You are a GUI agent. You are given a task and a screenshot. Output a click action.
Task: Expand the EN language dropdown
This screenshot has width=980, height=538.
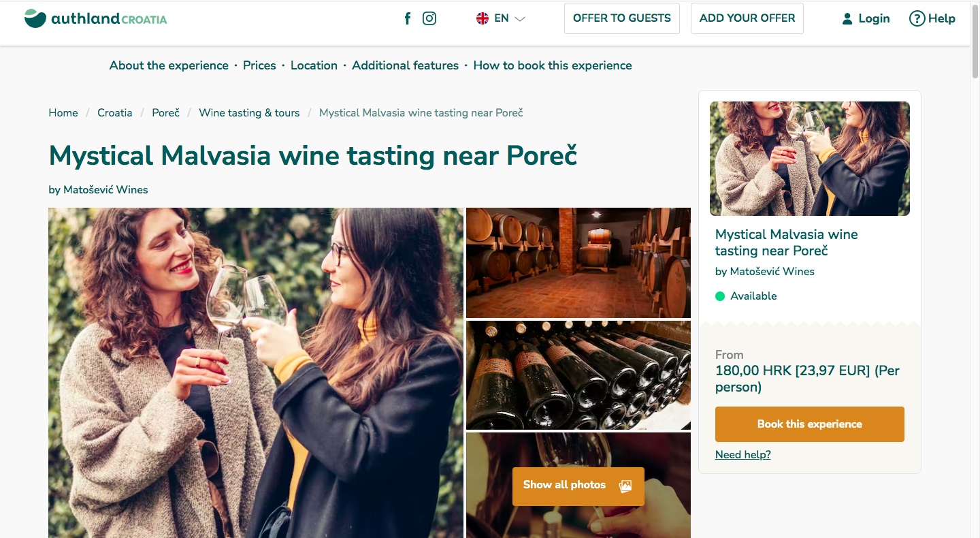pyautogui.click(x=520, y=19)
